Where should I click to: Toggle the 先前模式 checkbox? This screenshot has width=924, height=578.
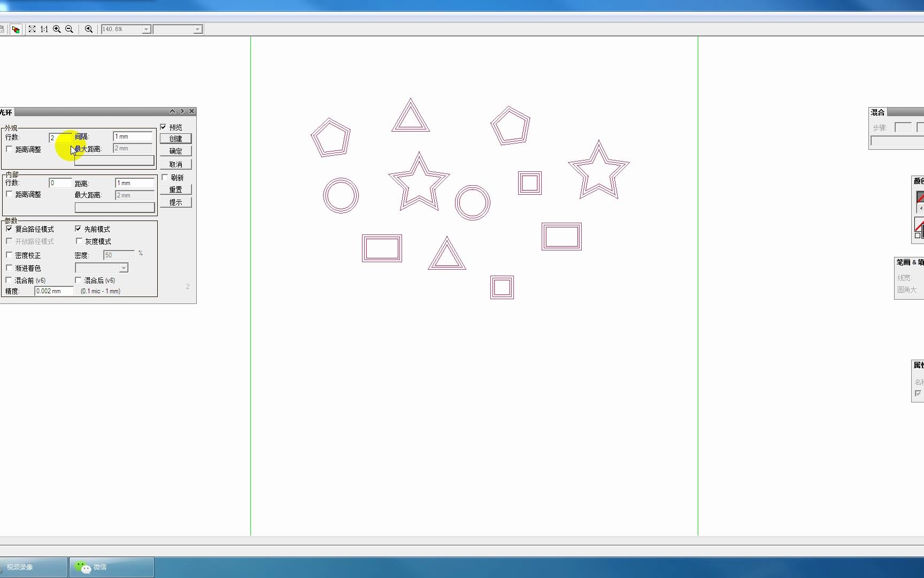coord(78,229)
